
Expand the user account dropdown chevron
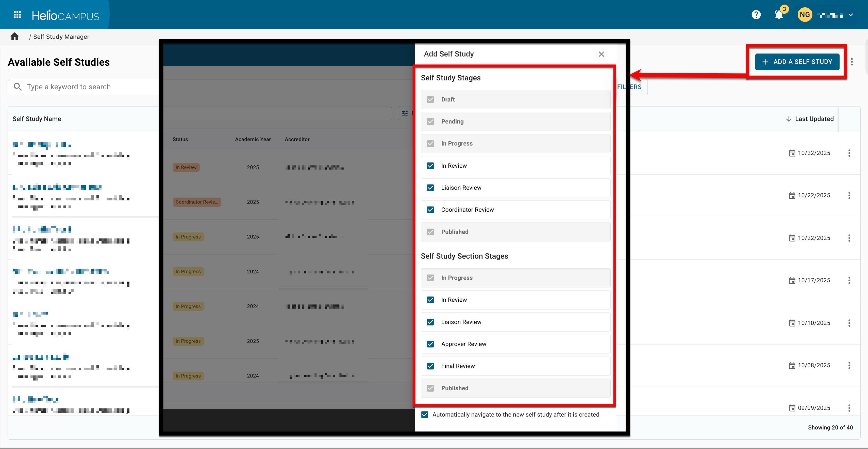point(850,15)
